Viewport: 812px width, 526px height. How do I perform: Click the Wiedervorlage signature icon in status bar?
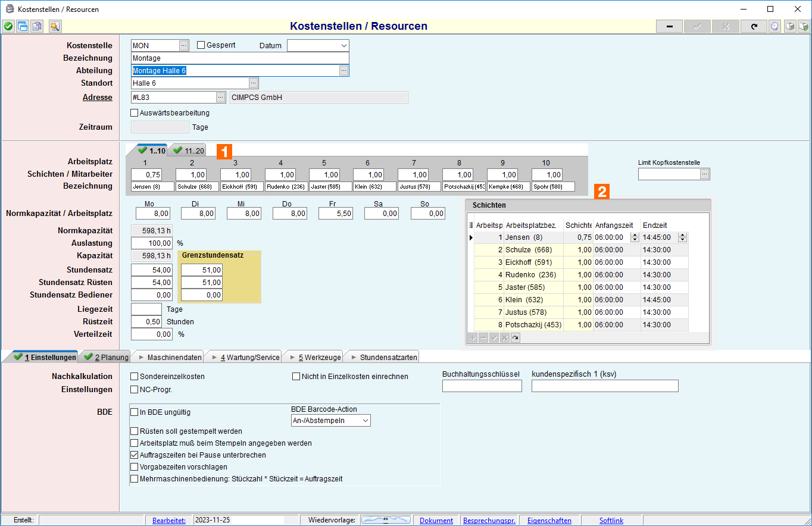click(386, 519)
